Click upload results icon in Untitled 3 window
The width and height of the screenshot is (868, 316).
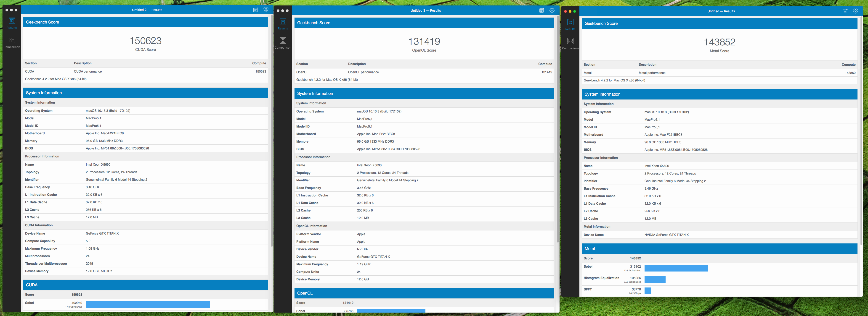[542, 10]
